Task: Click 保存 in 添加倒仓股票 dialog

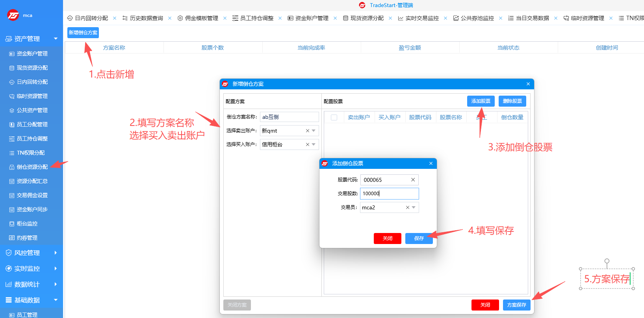Action: 419,238
